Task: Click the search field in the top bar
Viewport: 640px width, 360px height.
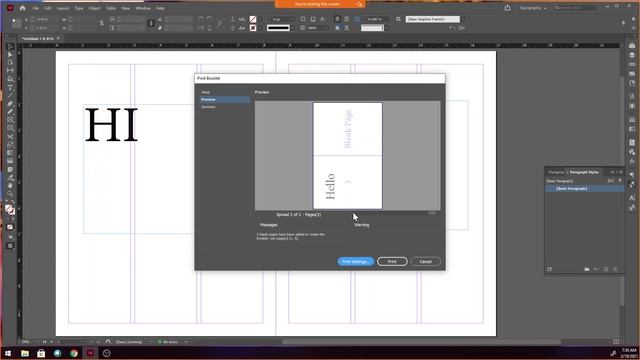Action: tap(575, 8)
